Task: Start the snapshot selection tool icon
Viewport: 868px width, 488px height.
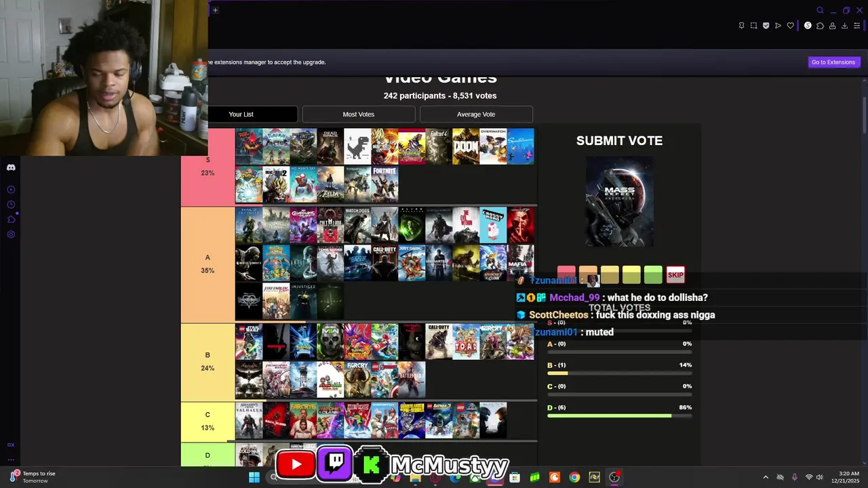Action: pyautogui.click(x=753, y=26)
